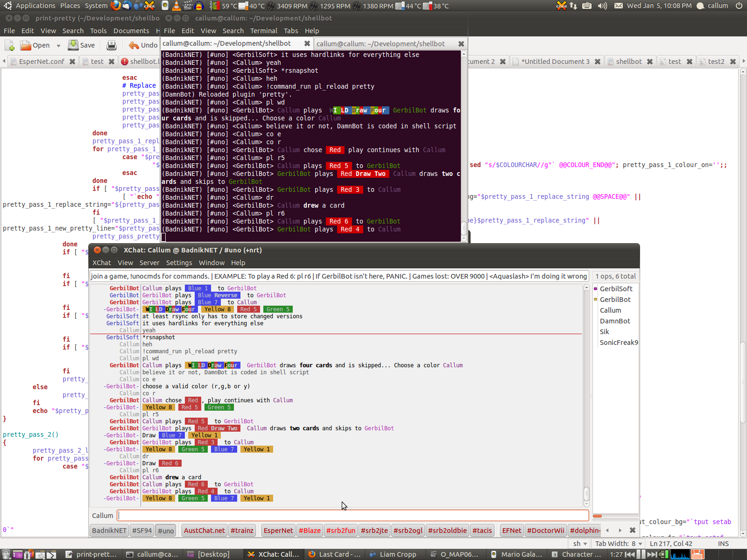747x560 pixels.
Task: Toggle the #srb2fun channel button
Action: pos(341,531)
